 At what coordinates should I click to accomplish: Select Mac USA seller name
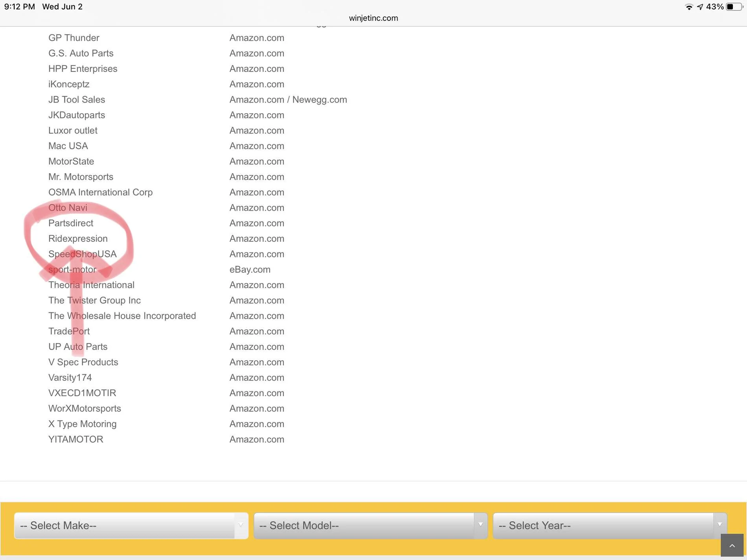pyautogui.click(x=68, y=146)
